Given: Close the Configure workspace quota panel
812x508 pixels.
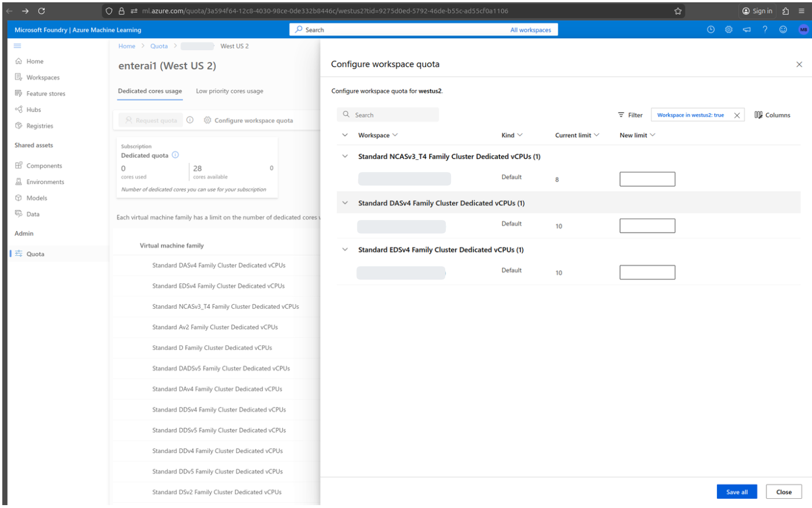Looking at the screenshot, I should click(x=799, y=65).
